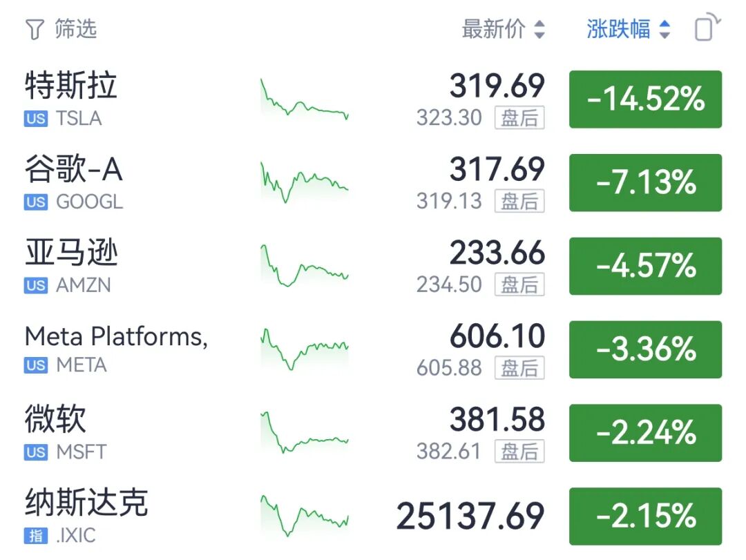Open the 筛选 filter label
Image resolution: width=746 pixels, height=560 pixels.
[76, 28]
